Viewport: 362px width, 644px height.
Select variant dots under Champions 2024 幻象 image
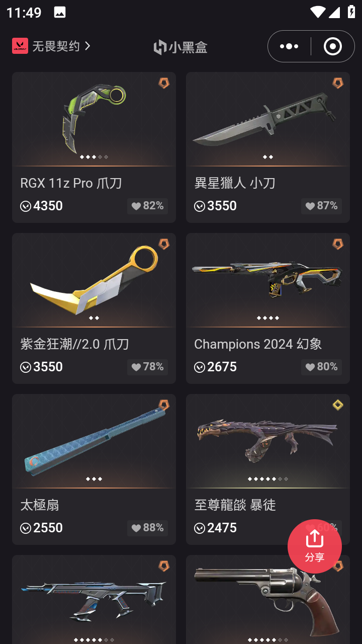tap(268, 318)
